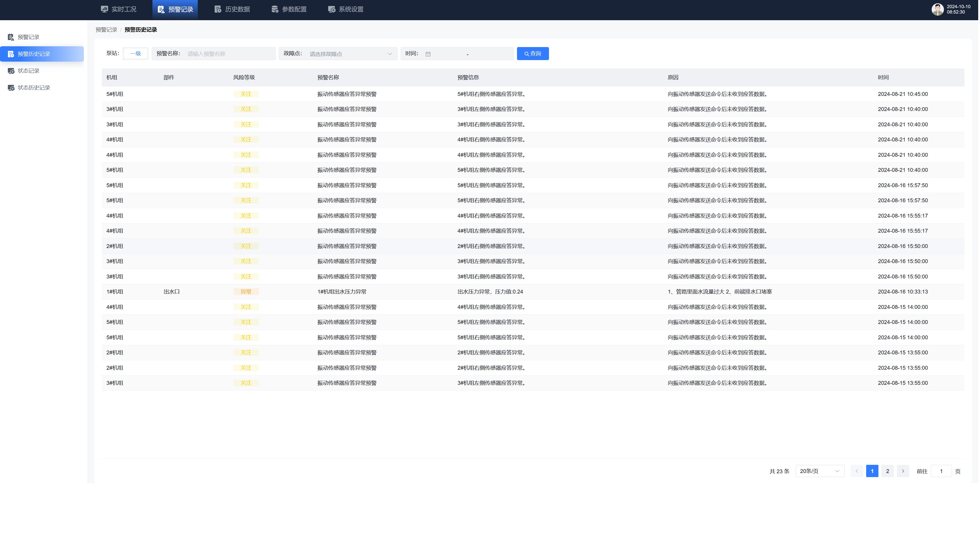Click the 状态历史记录 sidebar icon

[x=11, y=88]
